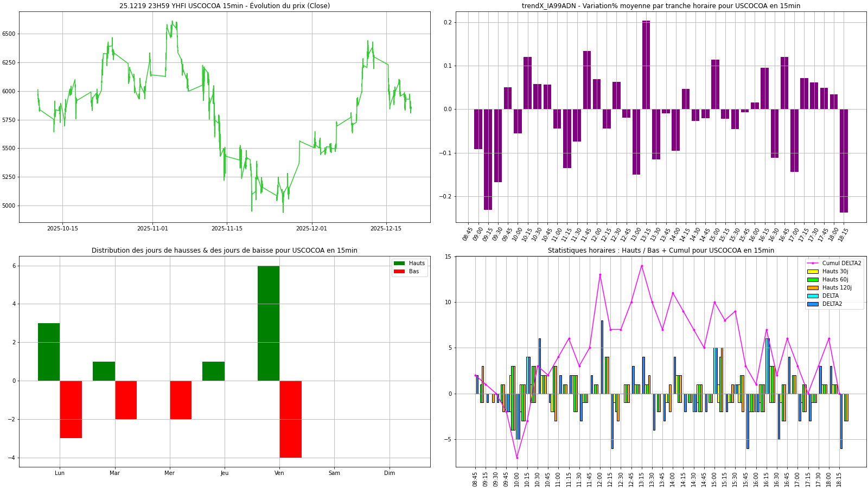This screenshot has width=868, height=488.
Task: Click the red Bas legend swatch
Action: pyautogui.click(x=399, y=272)
